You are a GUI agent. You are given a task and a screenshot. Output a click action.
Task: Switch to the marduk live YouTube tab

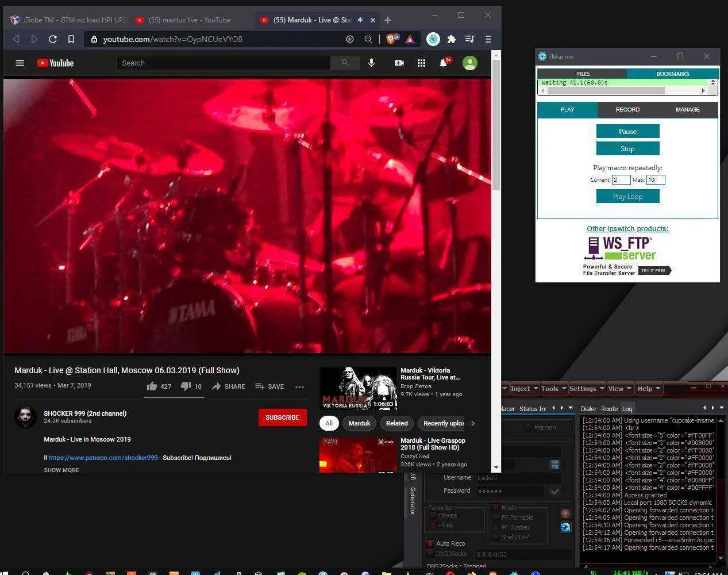point(190,20)
